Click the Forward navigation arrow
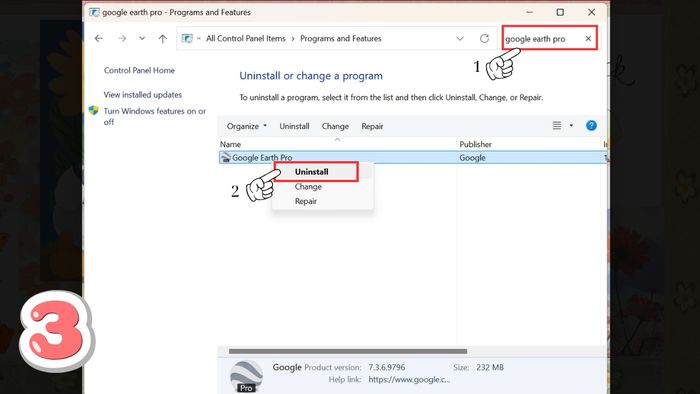The height and width of the screenshot is (394, 700). [x=122, y=38]
